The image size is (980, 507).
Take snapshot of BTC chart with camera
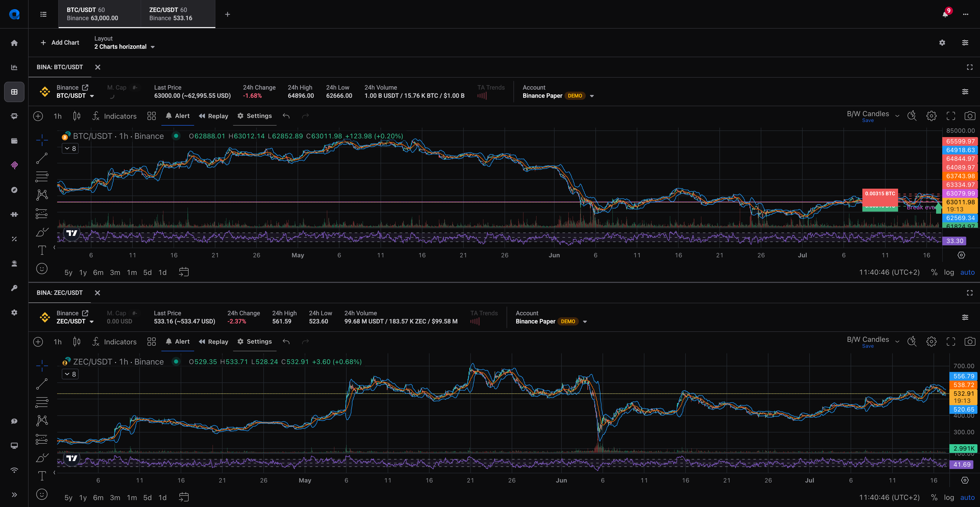pyautogui.click(x=970, y=116)
